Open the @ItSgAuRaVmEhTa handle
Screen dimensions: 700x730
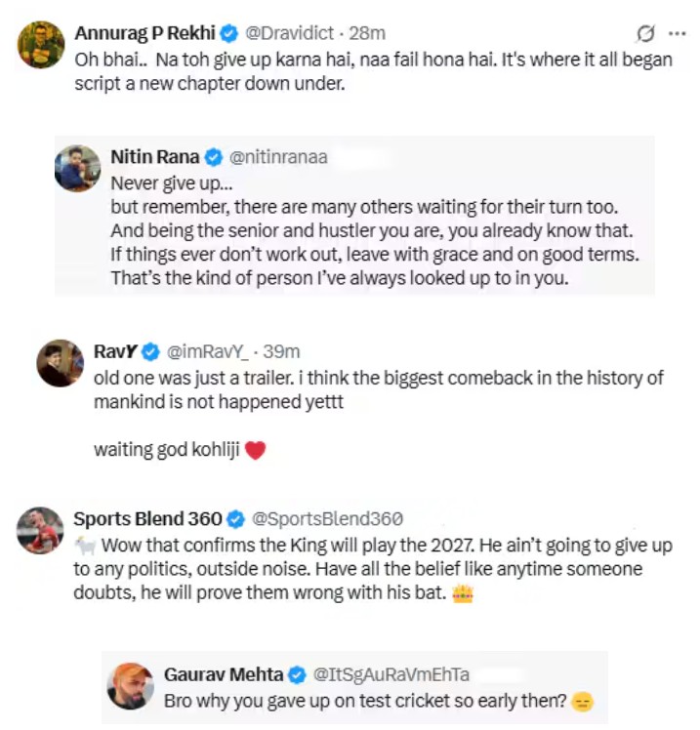coord(391,674)
